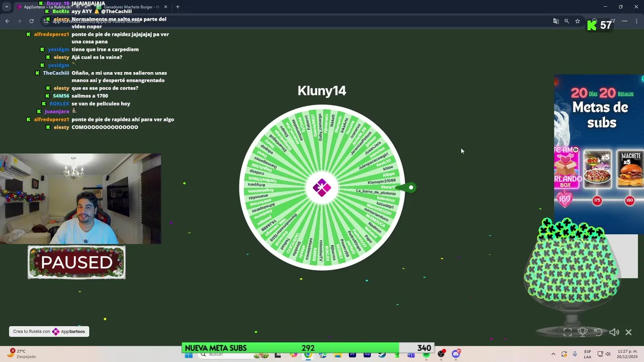Open the 'Crea tu Ruleta con AppSorteos' link
This screenshot has height=362, width=644.
tap(49, 331)
